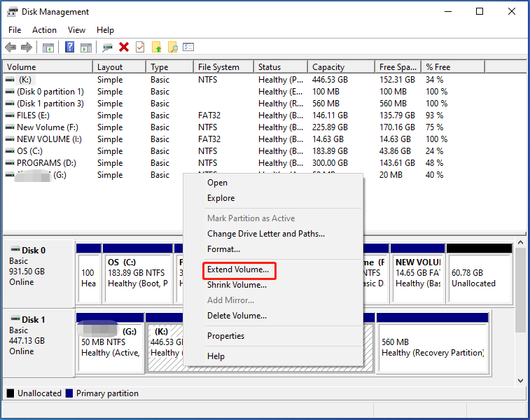The height and width of the screenshot is (420, 530).
Task: Select the 560 MB Recovery Partition block
Action: [x=432, y=342]
